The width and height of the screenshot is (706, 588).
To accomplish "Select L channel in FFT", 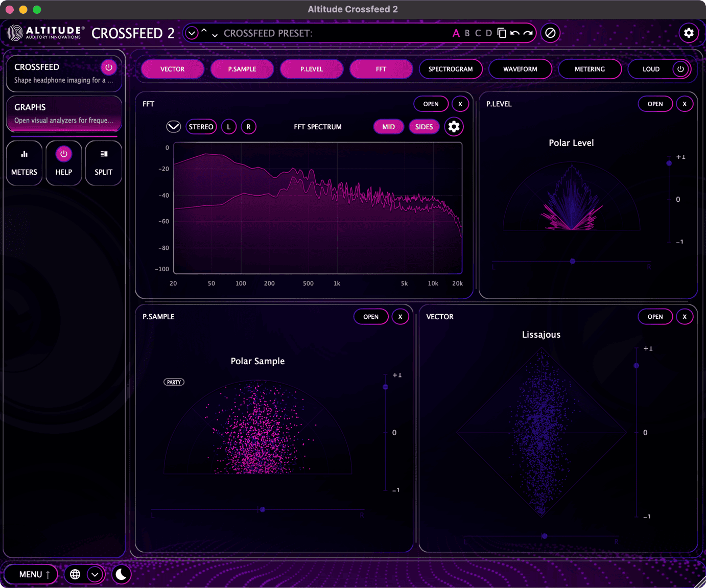I will click(x=229, y=127).
